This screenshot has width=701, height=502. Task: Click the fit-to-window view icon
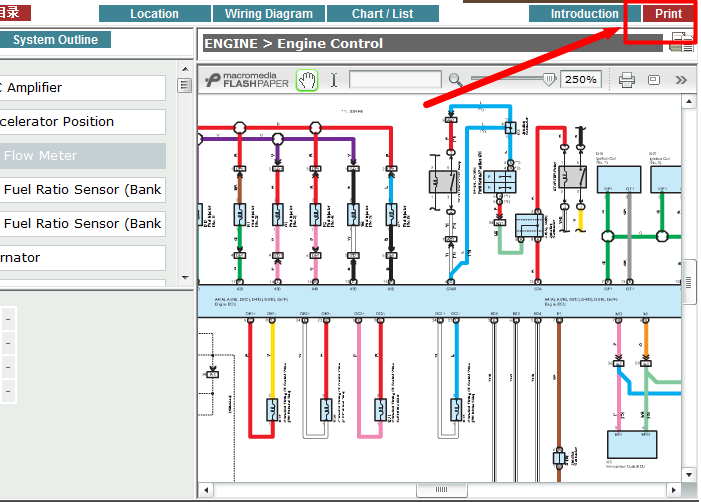pos(654,80)
